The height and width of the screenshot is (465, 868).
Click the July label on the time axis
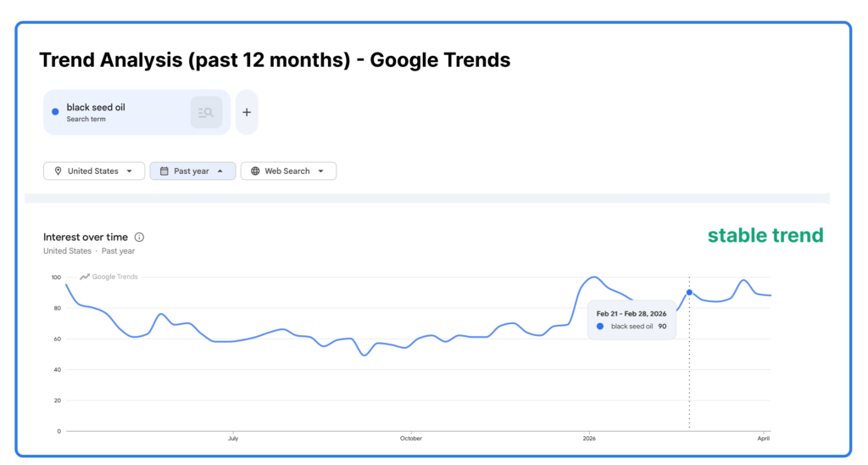(233, 439)
